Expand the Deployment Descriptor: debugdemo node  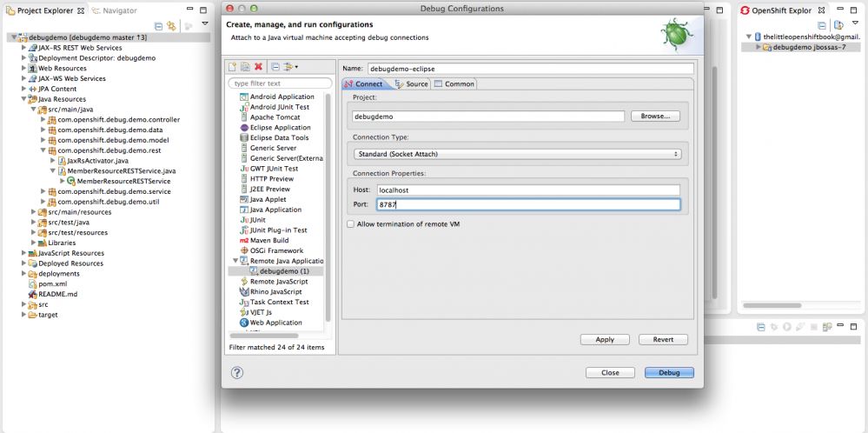click(x=23, y=58)
